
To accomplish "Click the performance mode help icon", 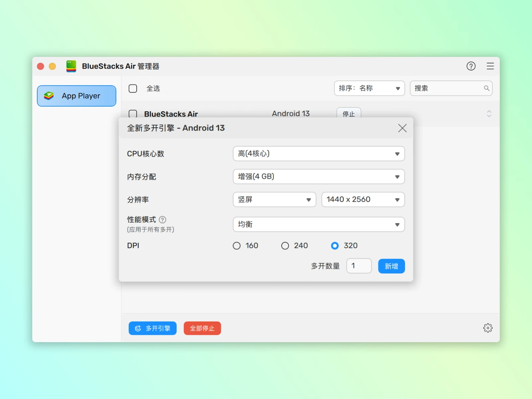I will point(163,219).
